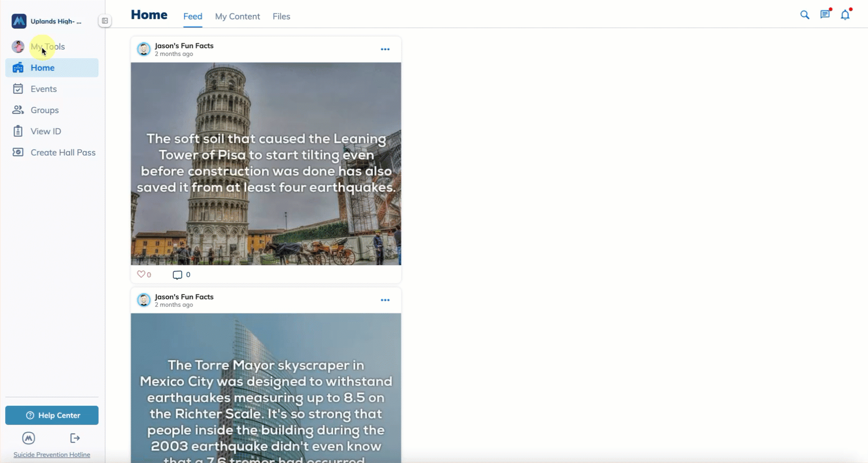Like the Leaning Tower of Pisa post
This screenshot has width=868, height=463.
tap(141, 274)
